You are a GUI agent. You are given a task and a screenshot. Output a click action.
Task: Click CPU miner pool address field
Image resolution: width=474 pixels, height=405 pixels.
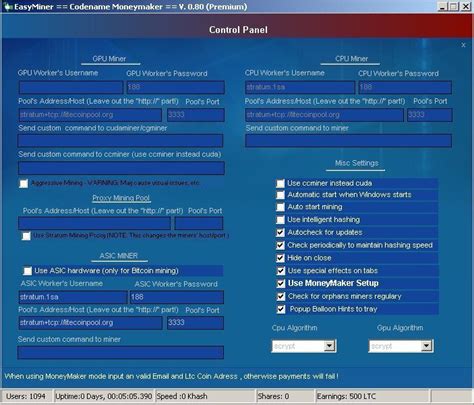pyautogui.click(x=324, y=115)
